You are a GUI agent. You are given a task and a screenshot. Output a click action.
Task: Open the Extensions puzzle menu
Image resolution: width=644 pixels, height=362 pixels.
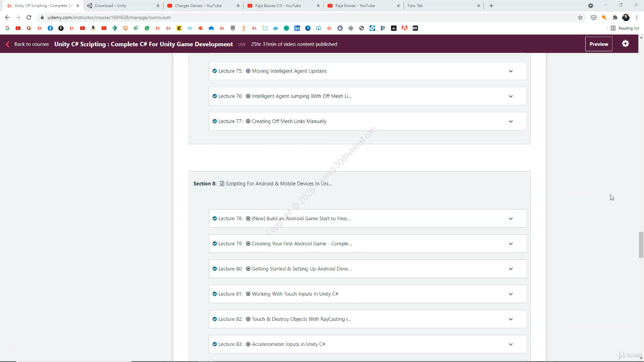click(615, 17)
